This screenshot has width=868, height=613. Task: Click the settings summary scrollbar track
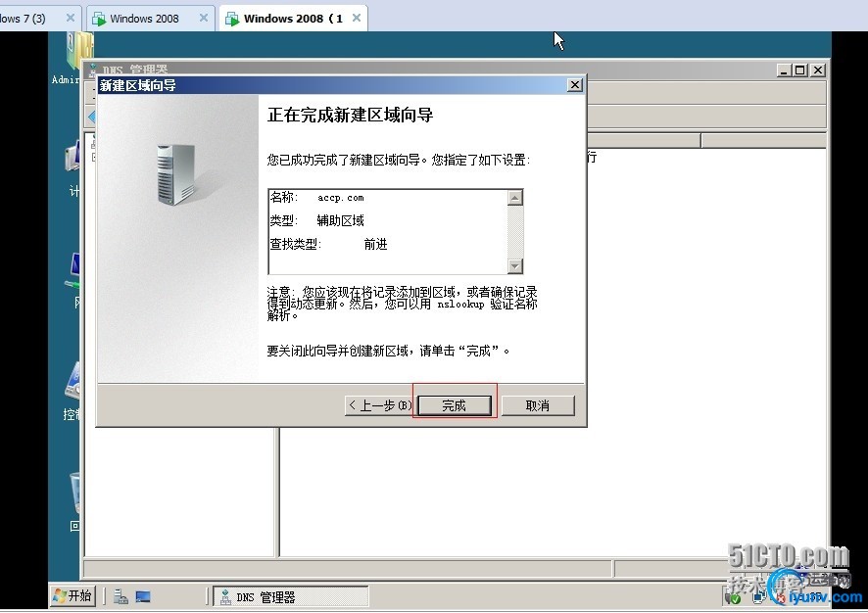pyautogui.click(x=514, y=232)
